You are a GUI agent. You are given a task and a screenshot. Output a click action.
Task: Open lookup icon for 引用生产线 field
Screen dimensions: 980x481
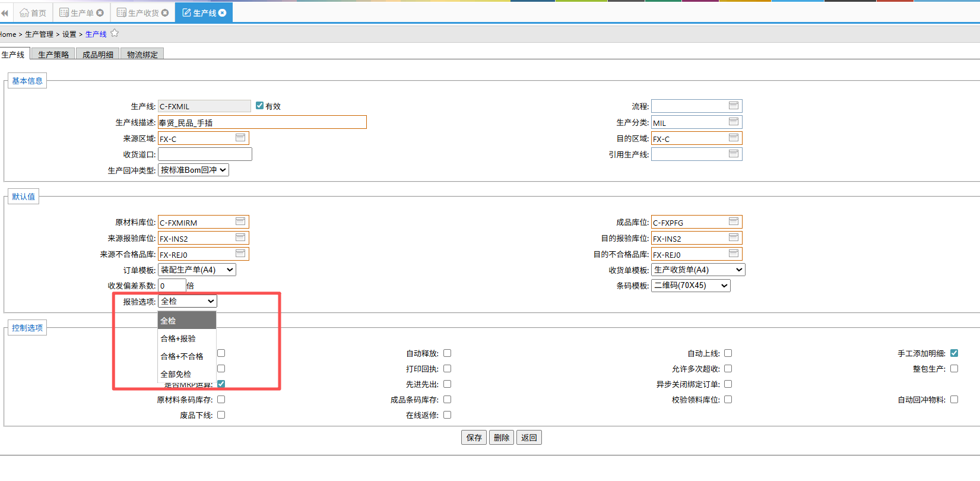tap(734, 154)
